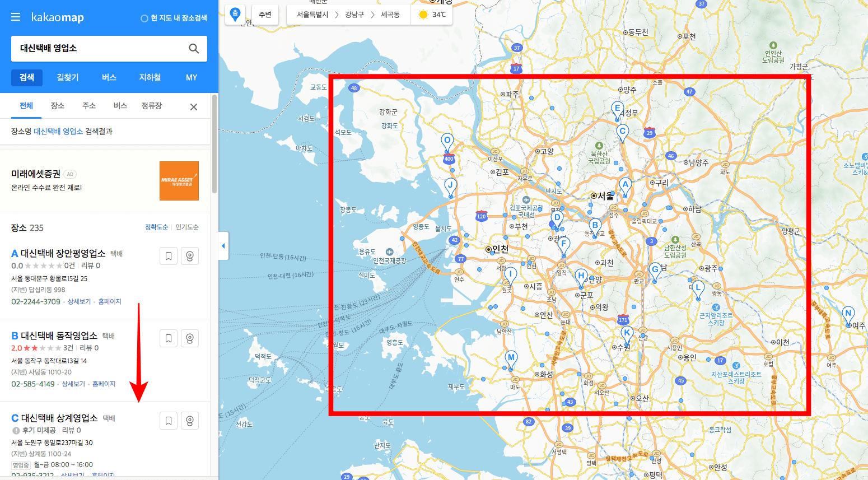The height and width of the screenshot is (480, 868).
Task: Open 강남구 district dropdown
Action: [x=354, y=15]
